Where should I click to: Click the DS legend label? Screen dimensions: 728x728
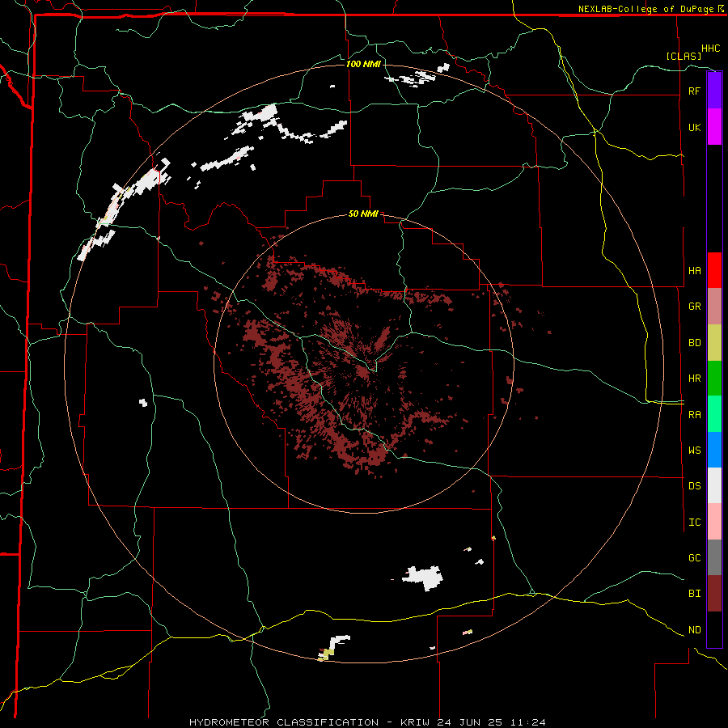tap(694, 486)
